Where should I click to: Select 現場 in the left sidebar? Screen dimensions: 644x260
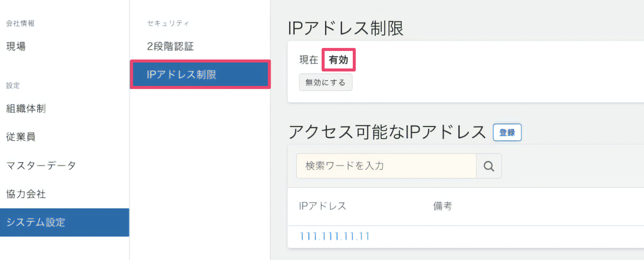(16, 47)
